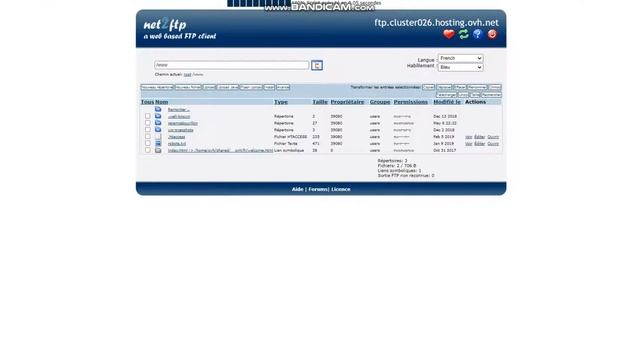
Task: Click Éditer for the .htaccess file
Action: click(480, 137)
